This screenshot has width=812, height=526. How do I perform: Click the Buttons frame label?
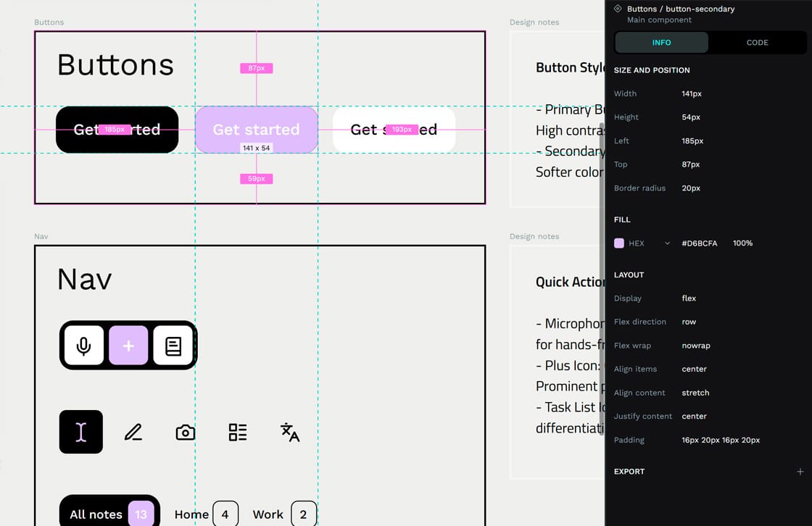pos(49,22)
